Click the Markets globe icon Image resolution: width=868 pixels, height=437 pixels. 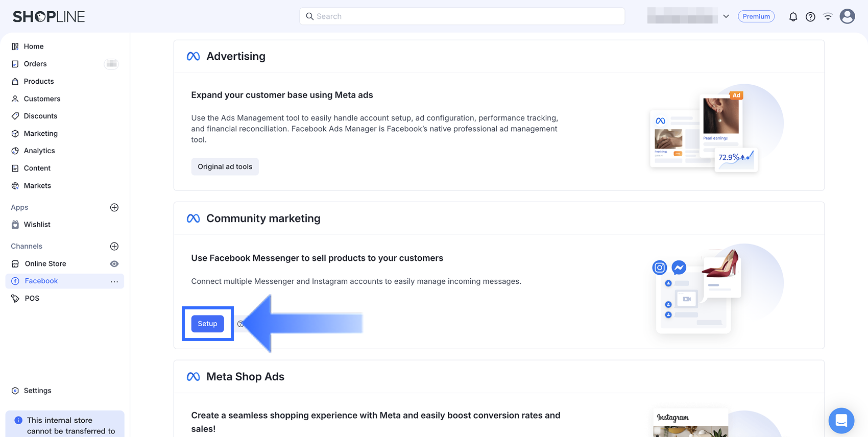coord(15,186)
